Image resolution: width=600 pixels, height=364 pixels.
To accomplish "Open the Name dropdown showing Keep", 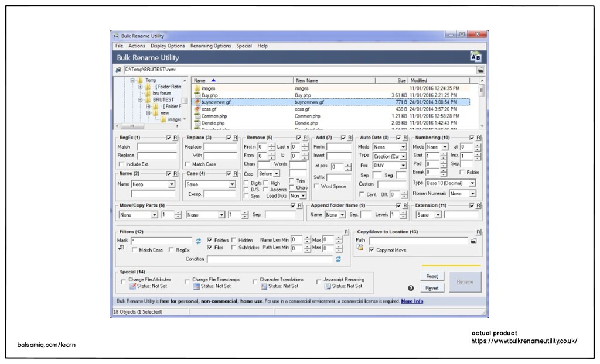I will click(172, 184).
